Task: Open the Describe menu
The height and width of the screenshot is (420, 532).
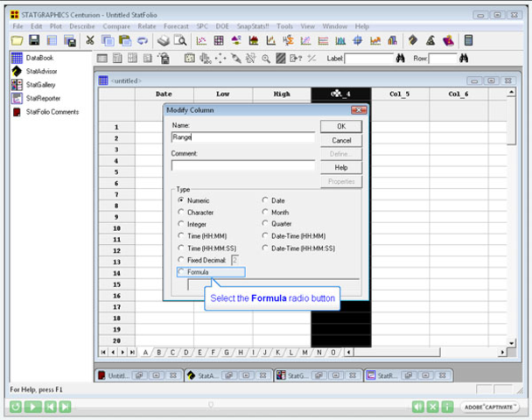Action: click(x=82, y=26)
